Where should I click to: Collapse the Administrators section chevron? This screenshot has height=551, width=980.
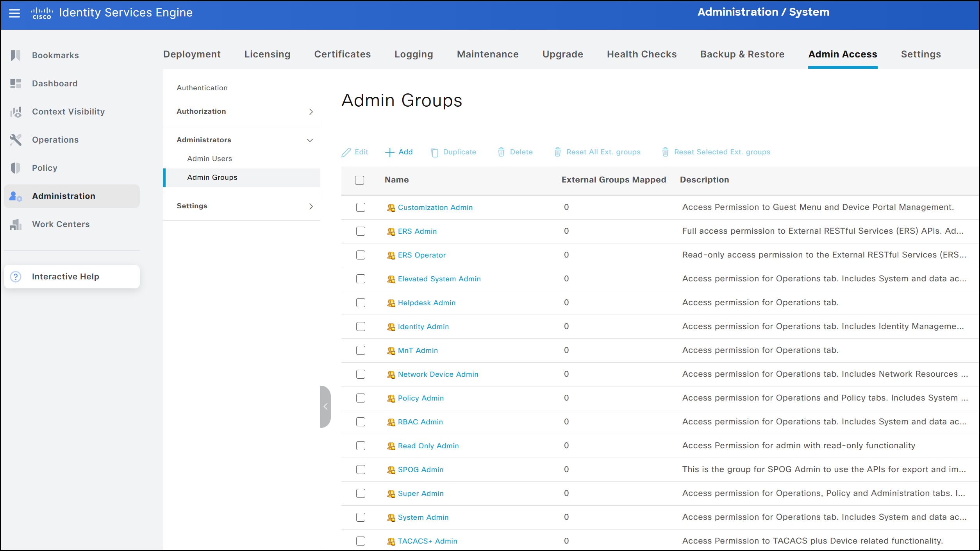coord(310,140)
